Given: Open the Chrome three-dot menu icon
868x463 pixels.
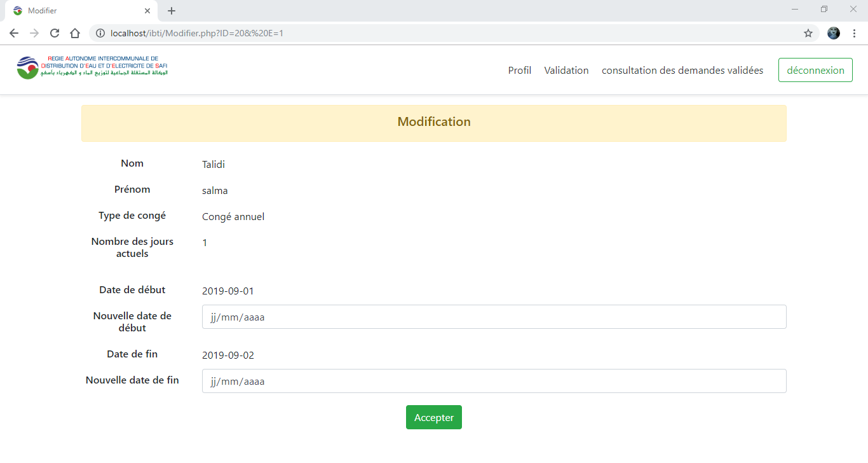Looking at the screenshot, I should point(853,32).
